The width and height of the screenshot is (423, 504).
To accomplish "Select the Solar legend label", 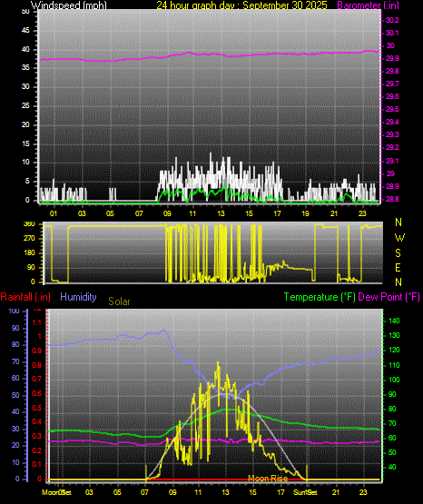I will click(x=119, y=301).
